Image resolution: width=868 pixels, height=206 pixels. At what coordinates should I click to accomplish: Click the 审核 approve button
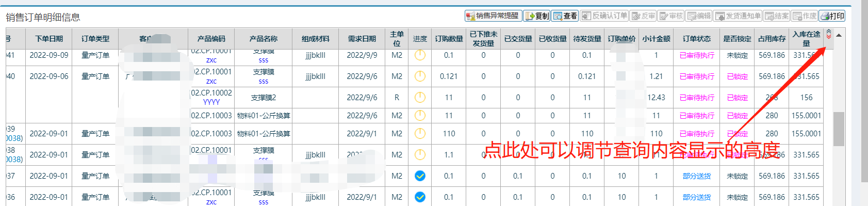click(x=671, y=16)
